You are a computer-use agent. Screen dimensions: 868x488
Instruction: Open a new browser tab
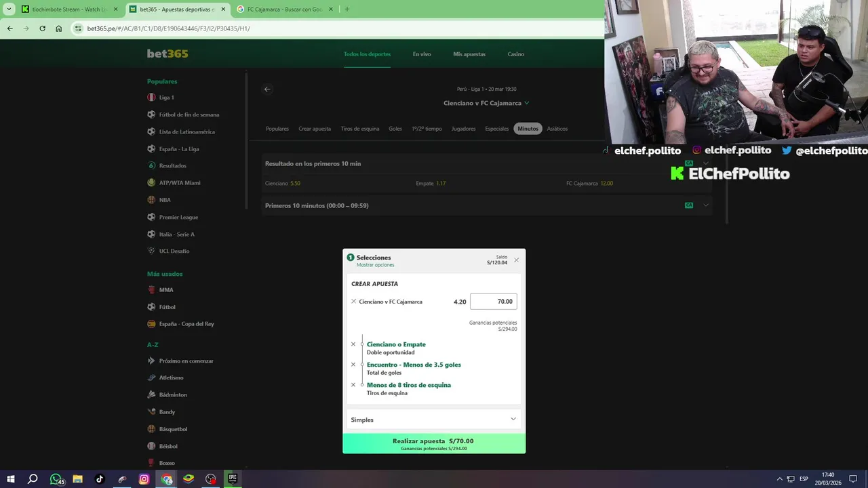(x=347, y=9)
